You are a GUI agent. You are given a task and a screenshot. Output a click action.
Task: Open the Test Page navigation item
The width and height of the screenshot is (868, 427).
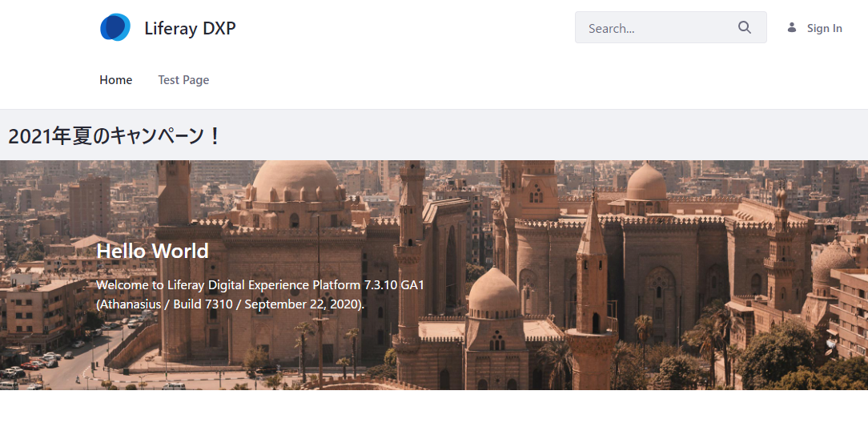click(x=183, y=80)
